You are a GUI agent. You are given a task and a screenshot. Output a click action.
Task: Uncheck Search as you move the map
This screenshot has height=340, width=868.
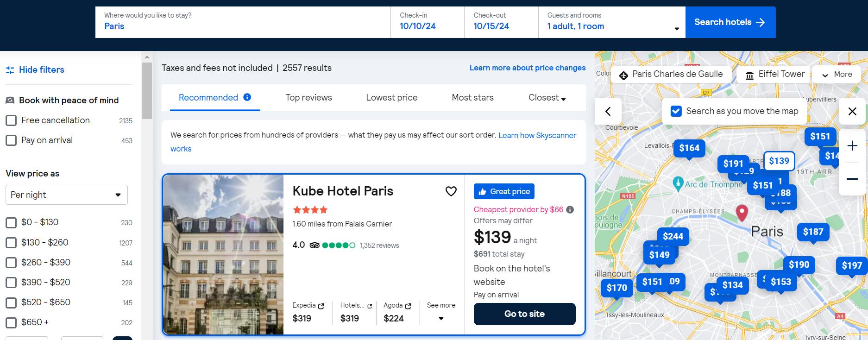(x=676, y=111)
